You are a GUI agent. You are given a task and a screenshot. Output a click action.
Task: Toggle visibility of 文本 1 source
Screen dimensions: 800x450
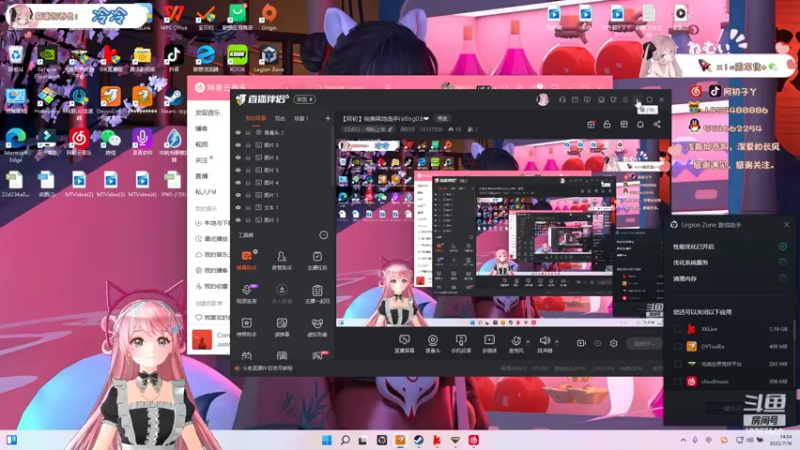click(x=238, y=208)
